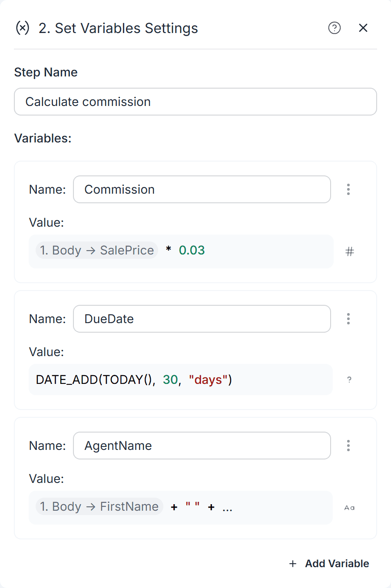Viewport: 391px width, 588px height.
Task: Open the three-dot menu for the DueDate variable
Action: click(348, 319)
